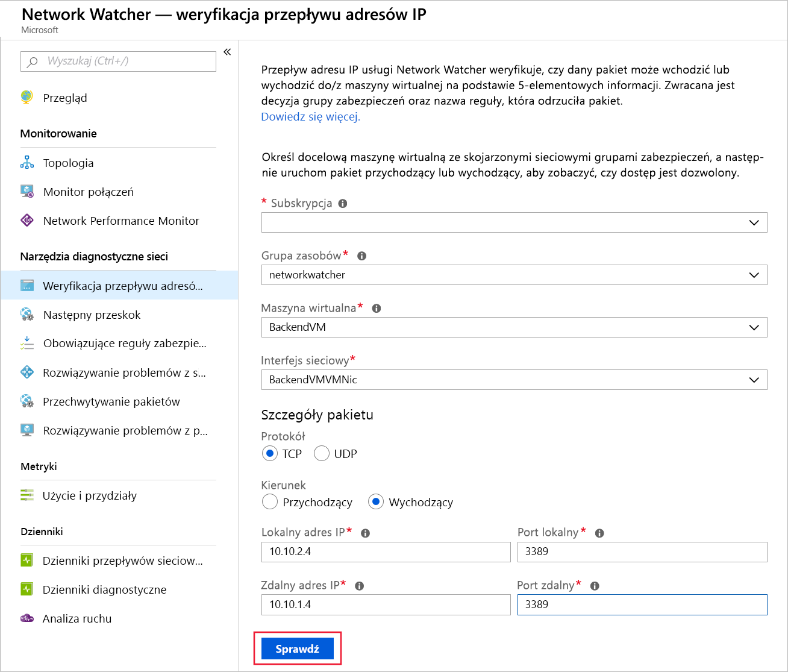Click the info icon next to Subskrypcja
The height and width of the screenshot is (672, 788).
(343, 203)
